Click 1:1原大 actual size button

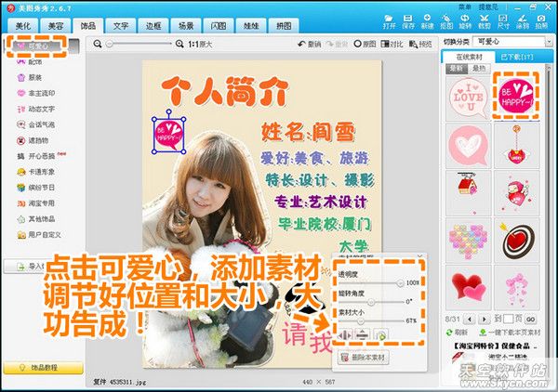(x=200, y=44)
